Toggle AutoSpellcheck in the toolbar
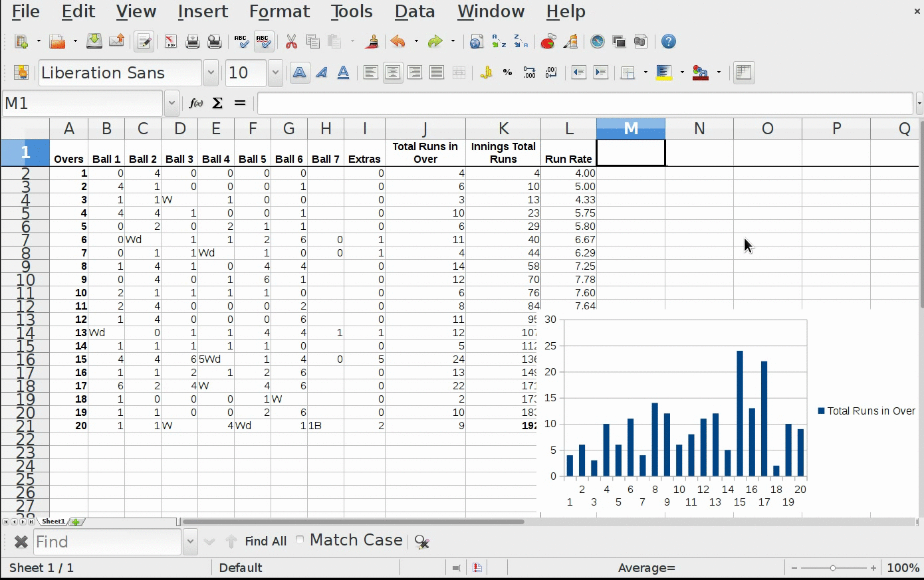The height and width of the screenshot is (580, 924). pyautogui.click(x=264, y=42)
